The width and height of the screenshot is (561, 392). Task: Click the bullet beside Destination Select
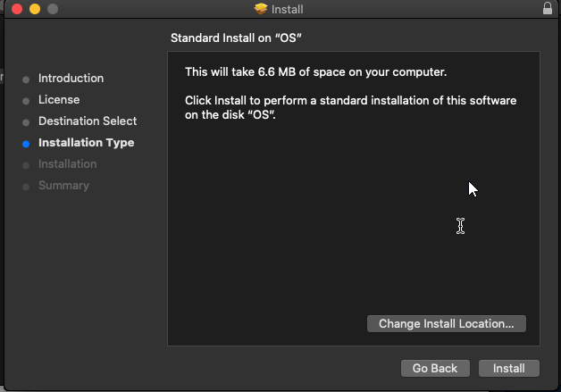(26, 121)
